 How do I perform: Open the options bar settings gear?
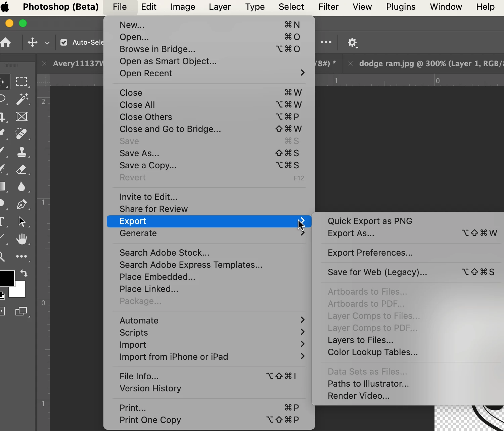point(352,43)
